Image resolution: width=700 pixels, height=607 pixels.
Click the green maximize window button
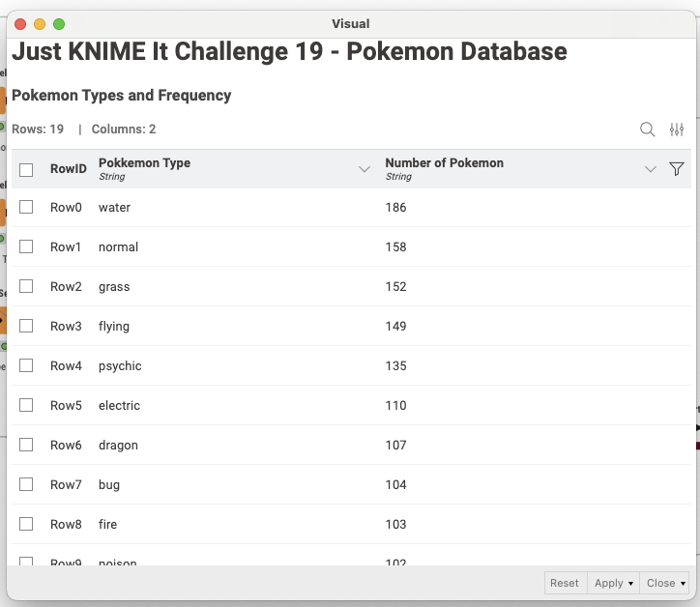(59, 23)
